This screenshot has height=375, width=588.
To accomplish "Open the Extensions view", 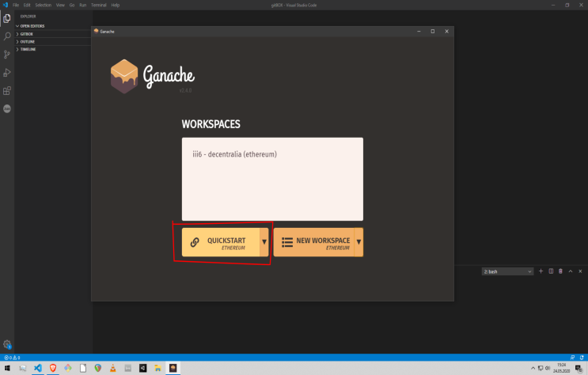I will coord(7,91).
